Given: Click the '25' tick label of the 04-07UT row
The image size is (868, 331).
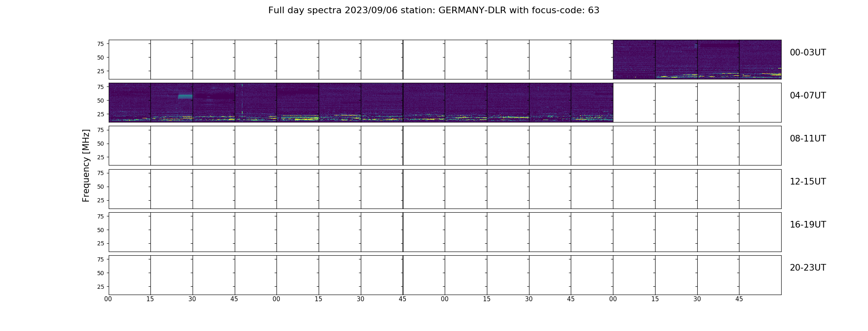Looking at the screenshot, I should (x=100, y=114).
